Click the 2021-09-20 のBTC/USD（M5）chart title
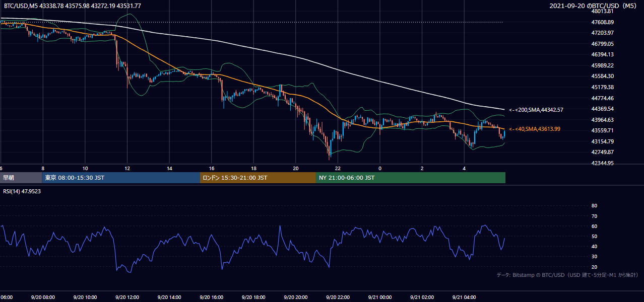This screenshot has height=302, width=644. [594, 6]
